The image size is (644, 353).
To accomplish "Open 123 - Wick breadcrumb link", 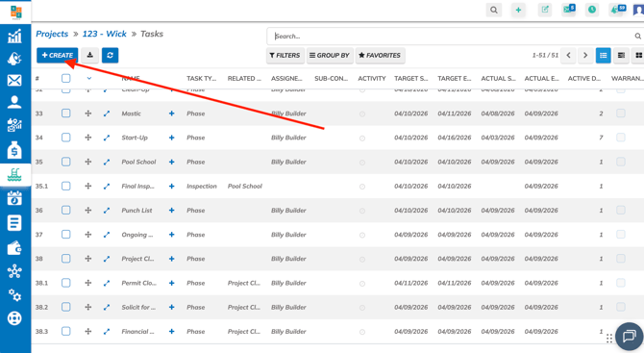I will 105,34.
